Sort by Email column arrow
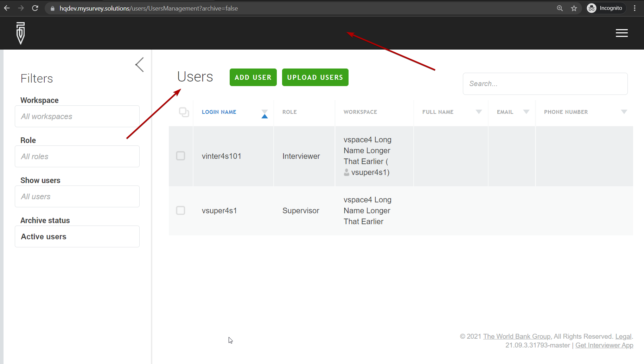This screenshot has width=644, height=364. click(526, 112)
